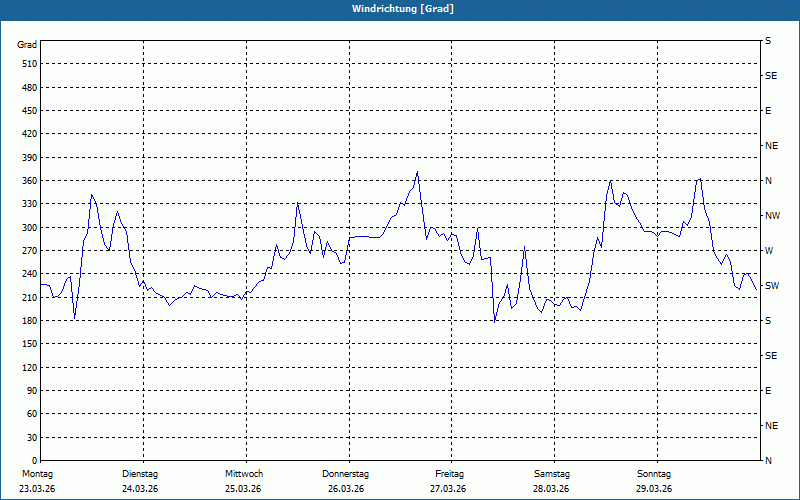Click the 180 value on the y-axis
Viewport: 800px width, 500px height.
coord(27,321)
